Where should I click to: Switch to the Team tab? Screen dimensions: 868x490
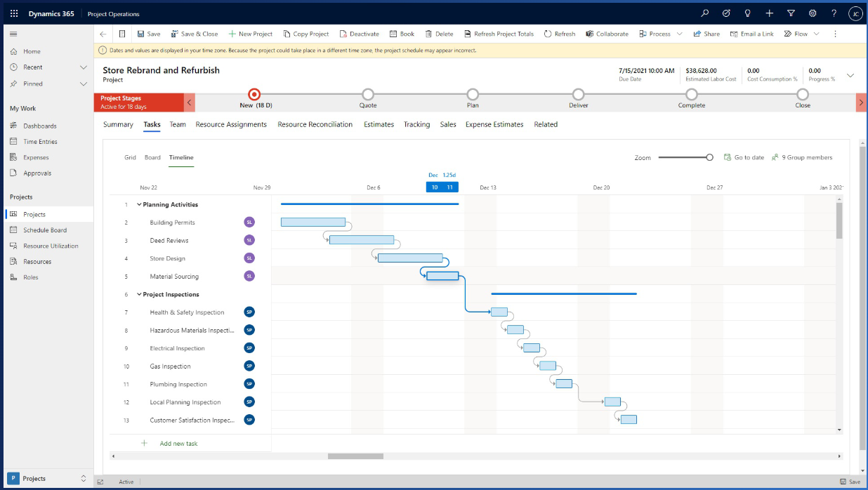tap(178, 124)
